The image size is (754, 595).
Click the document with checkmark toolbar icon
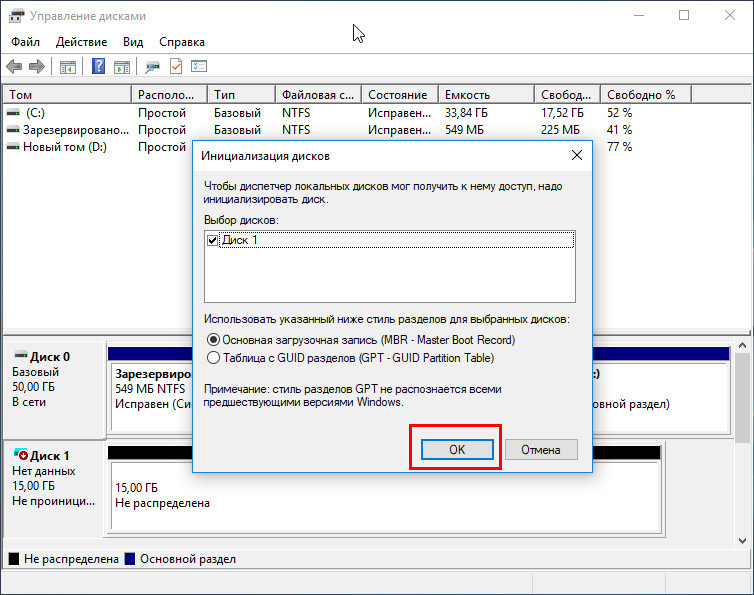176,66
